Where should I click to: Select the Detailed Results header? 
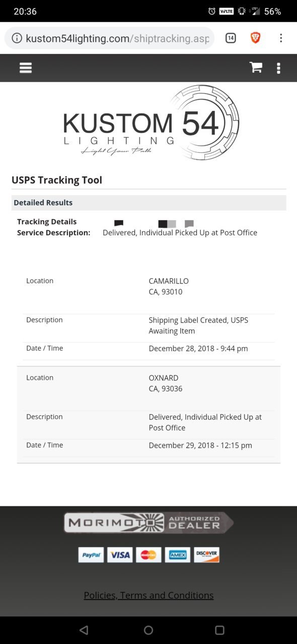[148, 203]
